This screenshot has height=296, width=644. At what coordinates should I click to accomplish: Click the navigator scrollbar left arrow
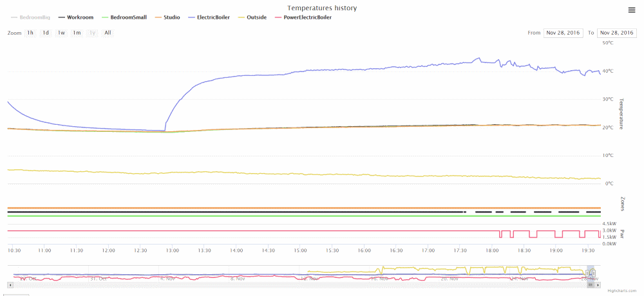(x=10, y=284)
